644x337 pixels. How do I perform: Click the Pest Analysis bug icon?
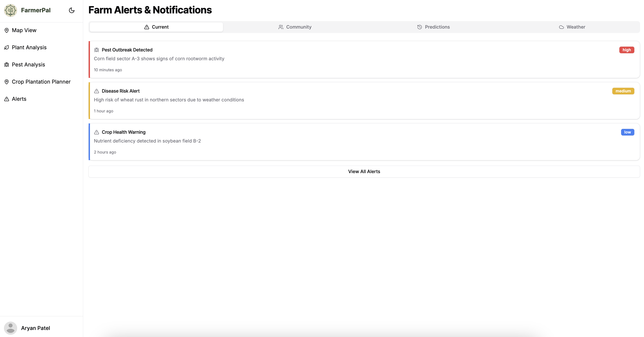(x=7, y=65)
